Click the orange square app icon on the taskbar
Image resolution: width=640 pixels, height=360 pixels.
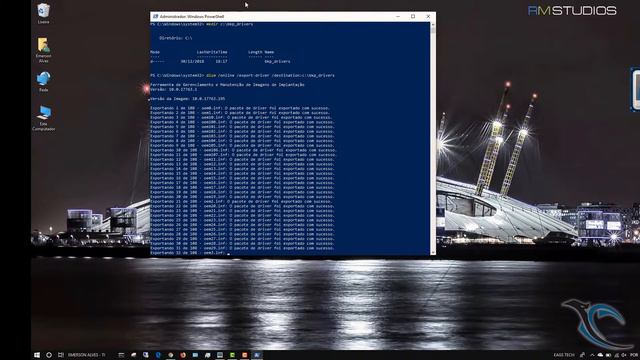click(x=244, y=355)
